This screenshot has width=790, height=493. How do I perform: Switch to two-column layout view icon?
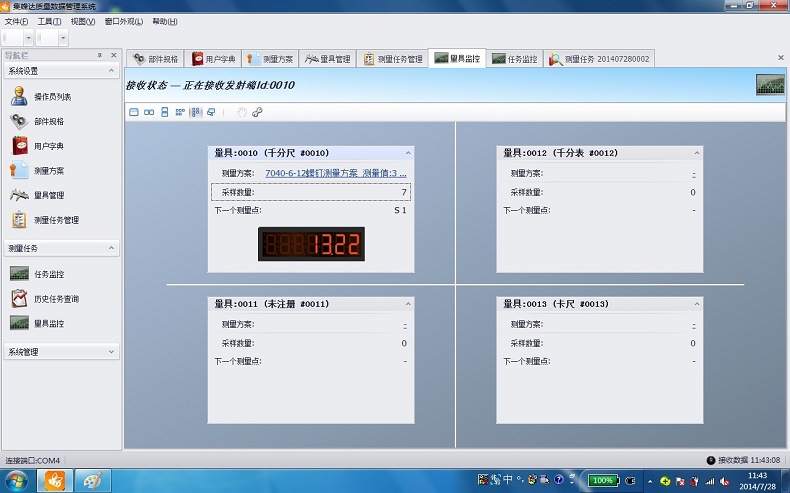click(x=149, y=112)
